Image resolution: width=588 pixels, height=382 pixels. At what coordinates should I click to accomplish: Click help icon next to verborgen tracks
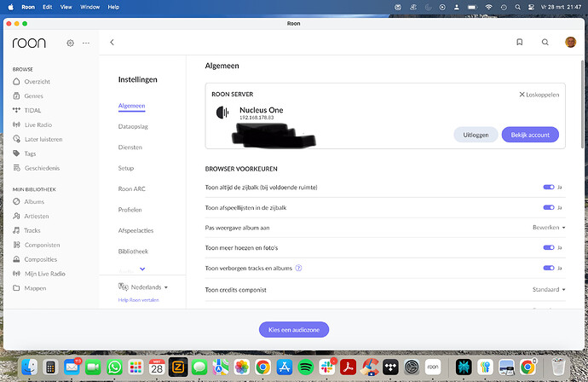coord(298,268)
